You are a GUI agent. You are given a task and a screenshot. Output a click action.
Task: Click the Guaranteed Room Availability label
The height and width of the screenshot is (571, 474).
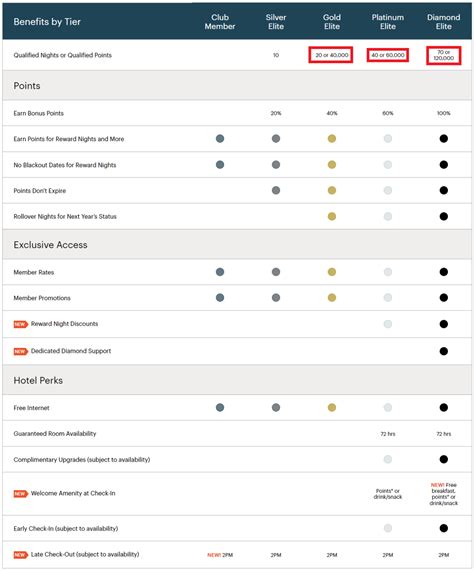click(55, 434)
